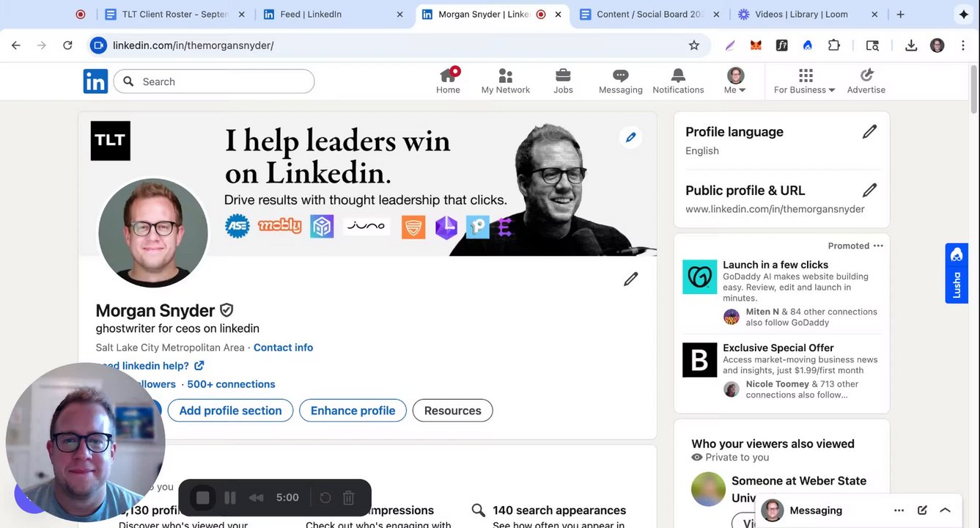Open the MetaMask fox extension
The image size is (980, 528).
[756, 45]
